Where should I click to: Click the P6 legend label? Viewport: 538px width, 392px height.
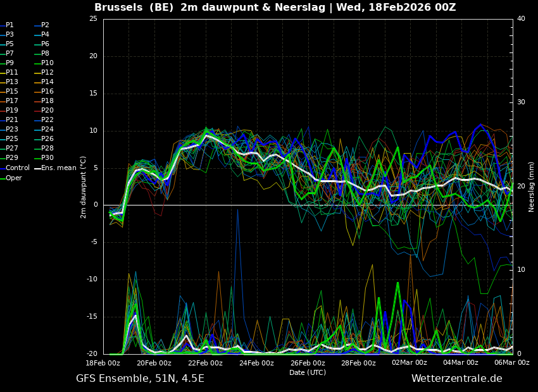tap(43, 44)
